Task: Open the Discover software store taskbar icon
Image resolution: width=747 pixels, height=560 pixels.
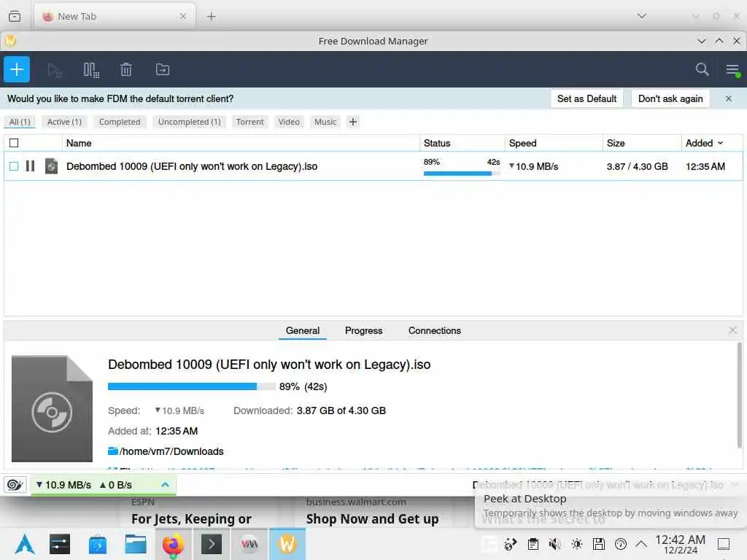Action: coord(98,544)
